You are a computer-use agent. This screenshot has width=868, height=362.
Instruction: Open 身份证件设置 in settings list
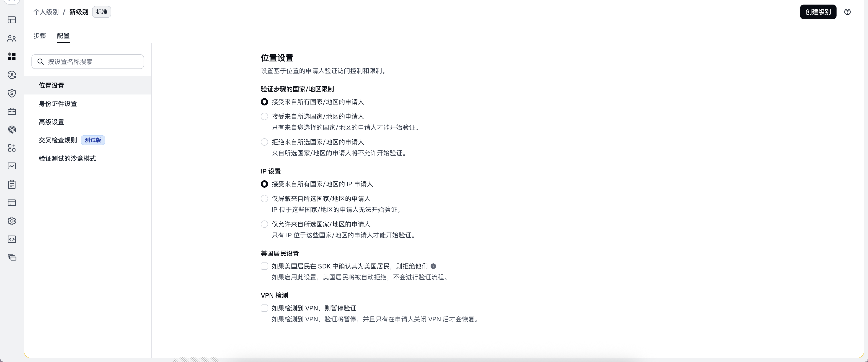pyautogui.click(x=88, y=104)
